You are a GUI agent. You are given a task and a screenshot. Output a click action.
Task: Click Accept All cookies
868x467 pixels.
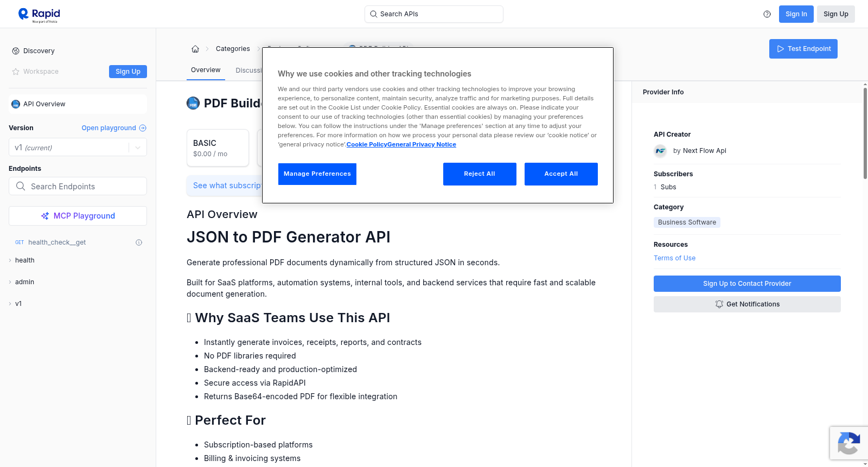point(561,174)
